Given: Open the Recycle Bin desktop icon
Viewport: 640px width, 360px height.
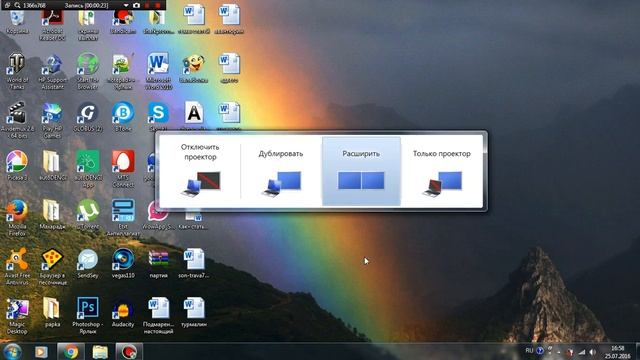Looking at the screenshot, I should pos(17,22).
